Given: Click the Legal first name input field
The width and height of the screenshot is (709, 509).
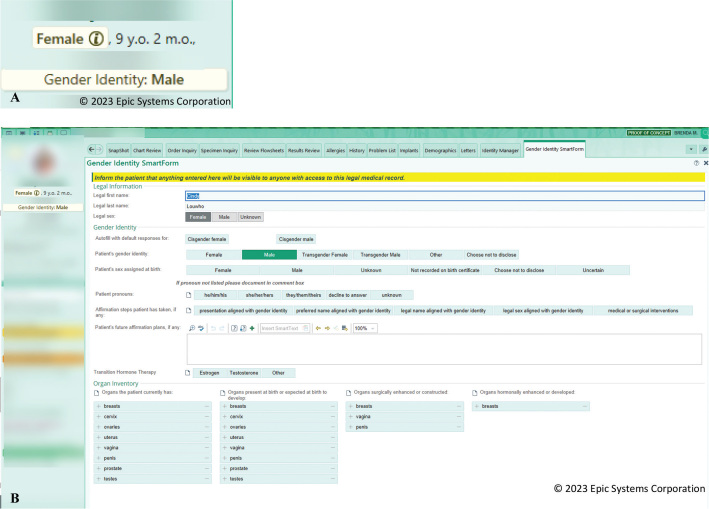Looking at the screenshot, I should pyautogui.click(x=445, y=196).
